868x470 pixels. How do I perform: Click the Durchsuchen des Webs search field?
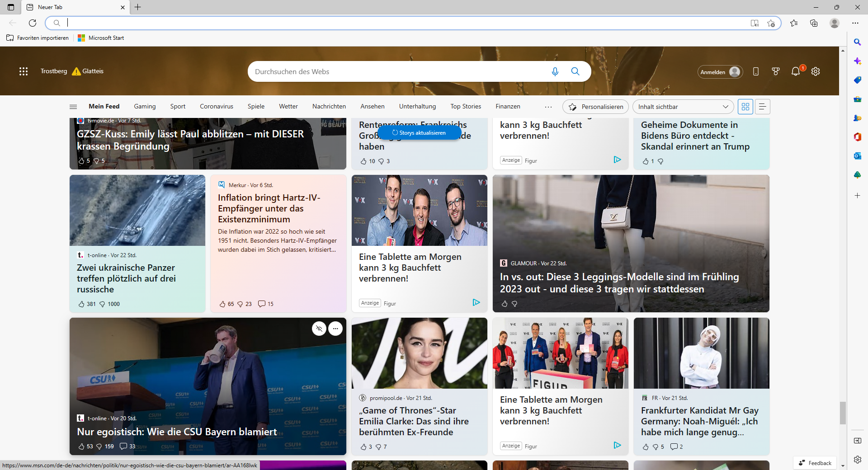(398, 71)
